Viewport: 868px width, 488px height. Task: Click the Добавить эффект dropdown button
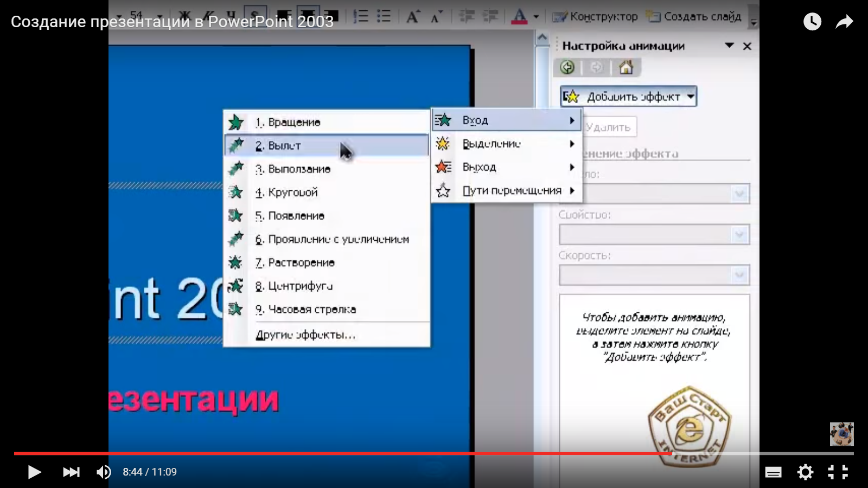point(628,97)
